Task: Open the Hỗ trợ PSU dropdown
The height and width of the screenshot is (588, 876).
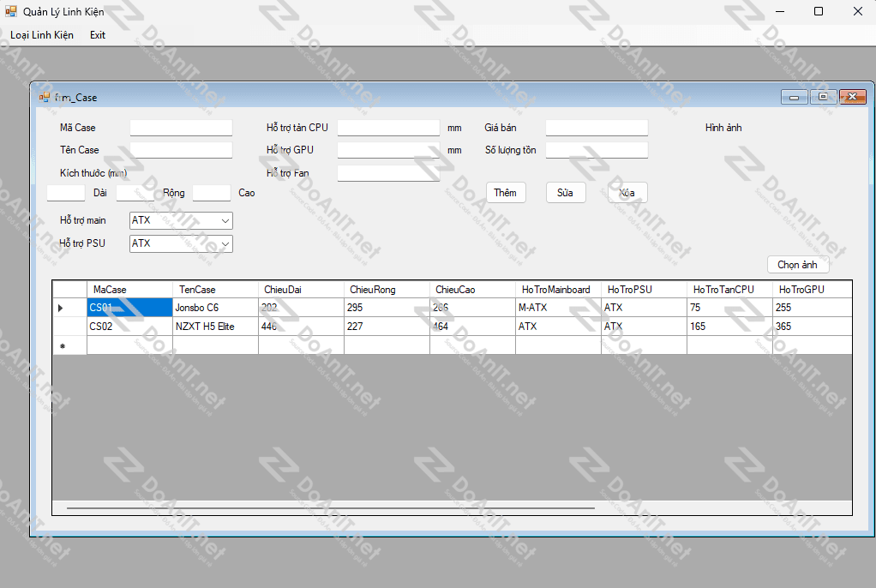Action: coord(181,243)
